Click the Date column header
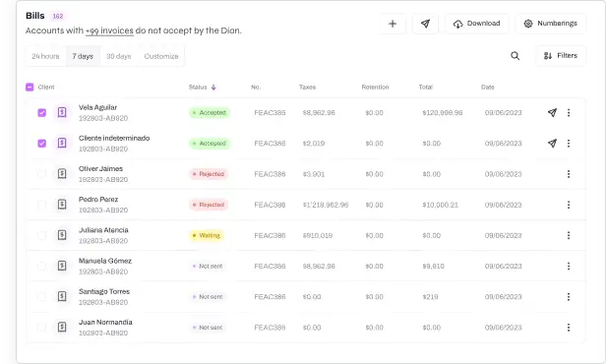Viewport: 606px width, 364px height. click(488, 88)
